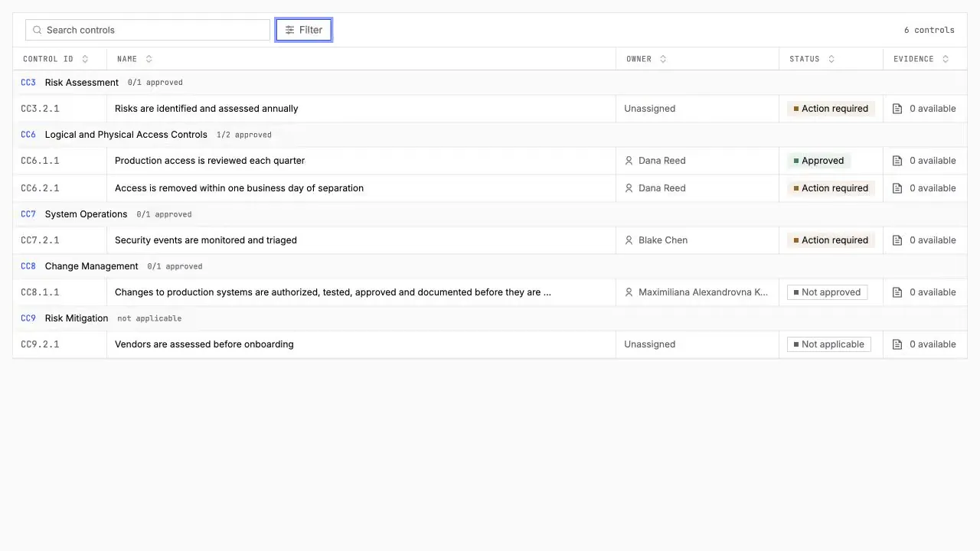Collapse the CC7 System Operations group

490,214
